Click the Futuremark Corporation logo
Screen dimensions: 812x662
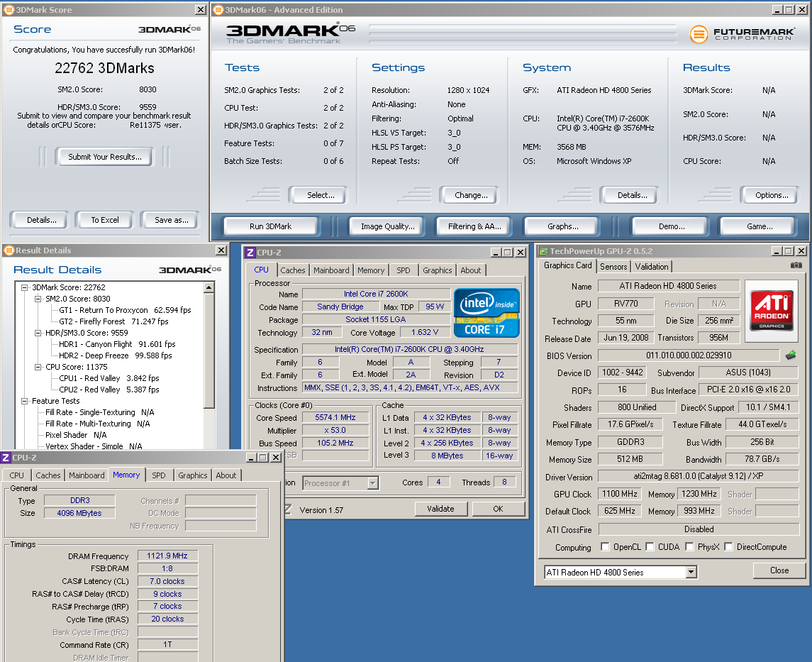point(742,35)
